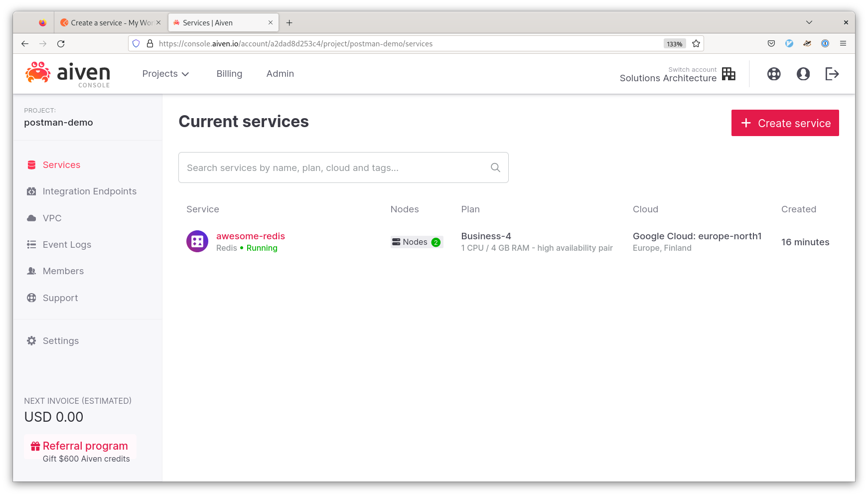Click the Plan column header
This screenshot has width=868, height=496.
pos(470,209)
